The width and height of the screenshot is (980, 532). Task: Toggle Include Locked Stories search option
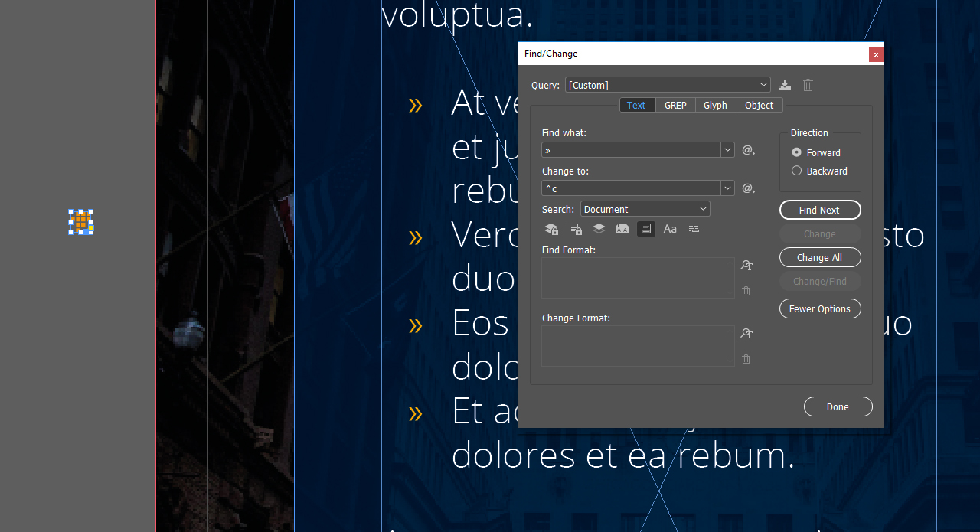click(576, 229)
